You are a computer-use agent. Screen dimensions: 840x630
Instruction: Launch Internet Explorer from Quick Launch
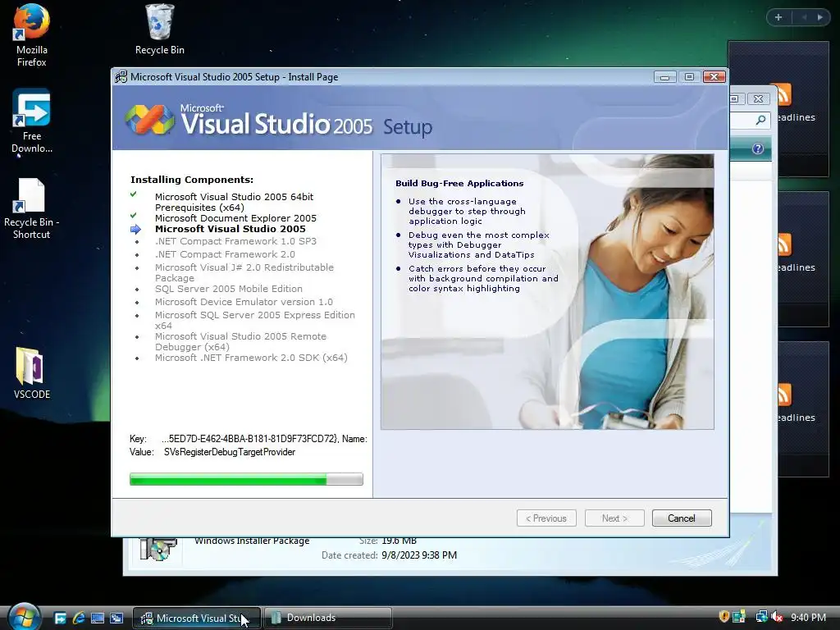click(x=79, y=619)
